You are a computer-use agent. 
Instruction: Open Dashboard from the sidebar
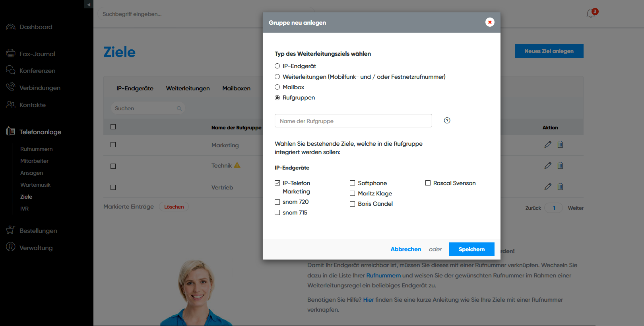pos(36,27)
